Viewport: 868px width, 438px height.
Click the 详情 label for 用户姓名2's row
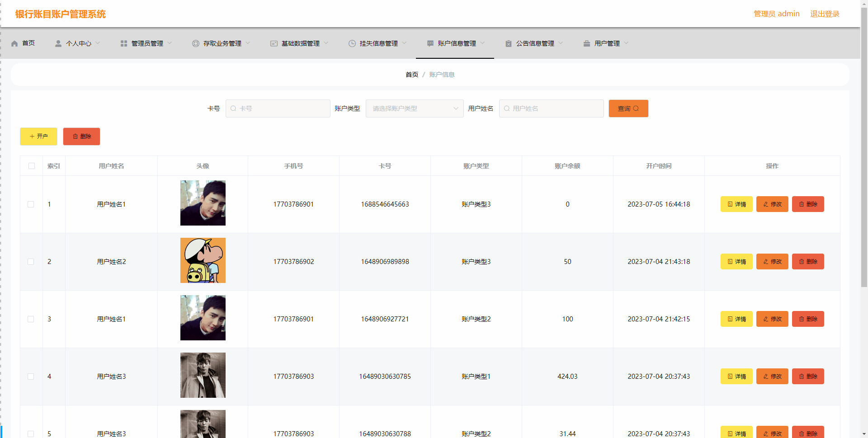click(x=741, y=262)
